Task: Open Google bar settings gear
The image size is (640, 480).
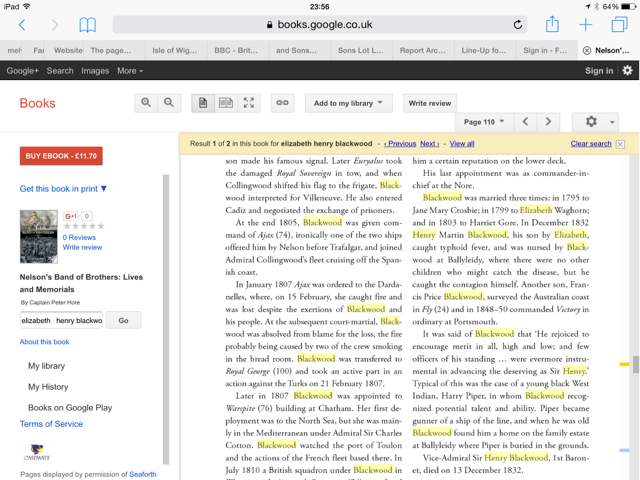Action: (x=627, y=71)
